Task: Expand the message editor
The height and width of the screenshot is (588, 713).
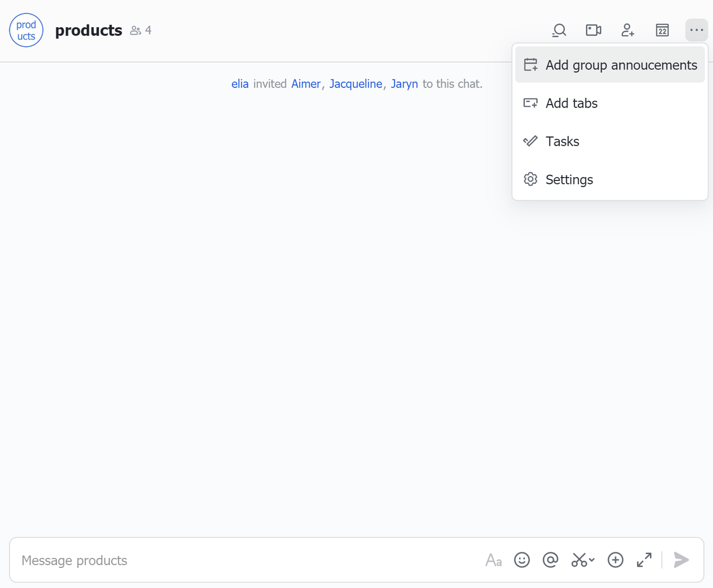Action: point(644,560)
